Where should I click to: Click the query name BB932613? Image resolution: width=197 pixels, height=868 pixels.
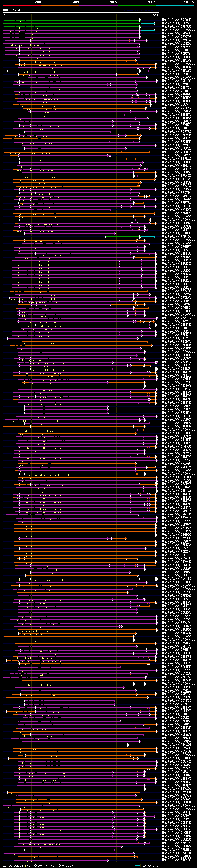tap(11, 10)
